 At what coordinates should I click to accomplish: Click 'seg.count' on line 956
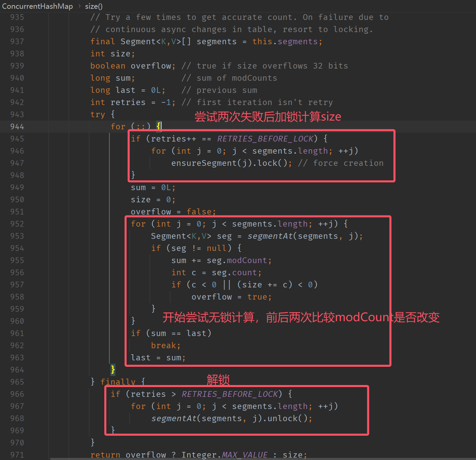coord(234,273)
